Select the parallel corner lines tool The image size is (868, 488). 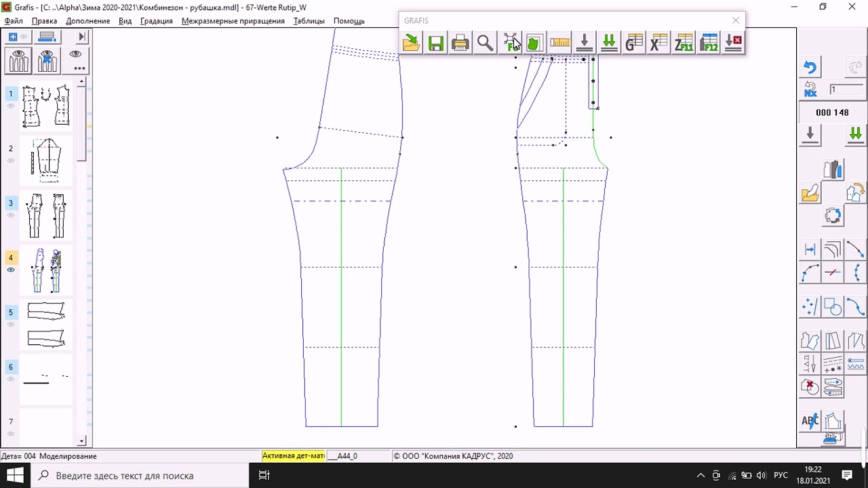click(x=833, y=250)
